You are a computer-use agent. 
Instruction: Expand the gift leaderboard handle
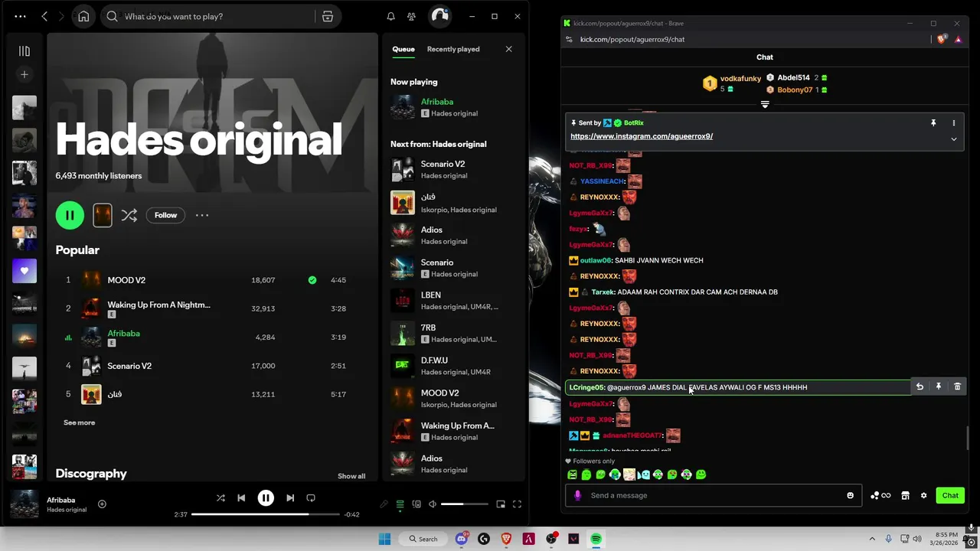click(x=765, y=105)
